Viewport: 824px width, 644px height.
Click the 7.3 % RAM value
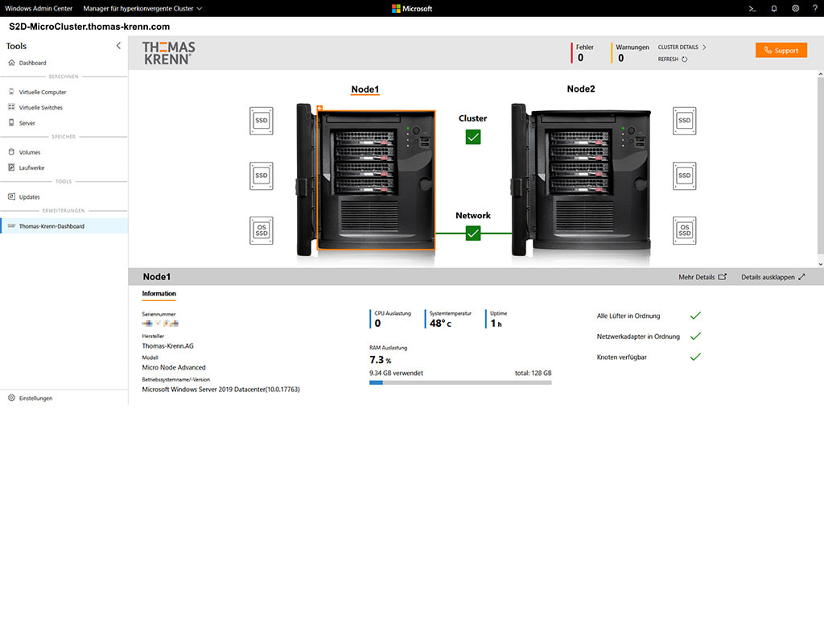point(381,360)
